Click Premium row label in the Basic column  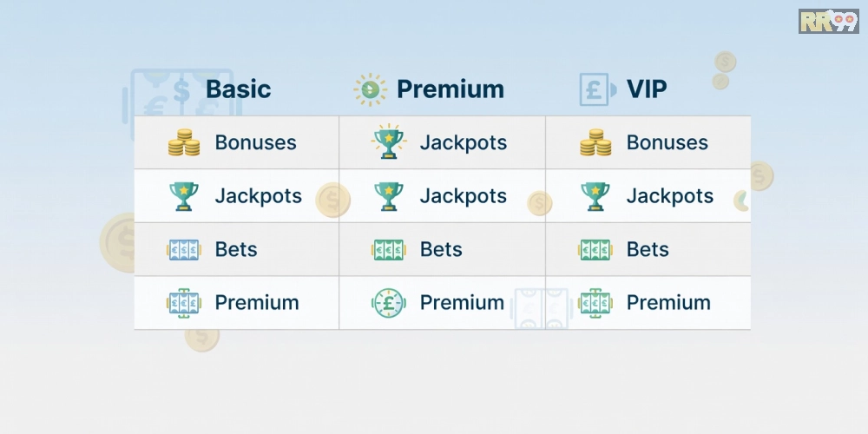[256, 303]
